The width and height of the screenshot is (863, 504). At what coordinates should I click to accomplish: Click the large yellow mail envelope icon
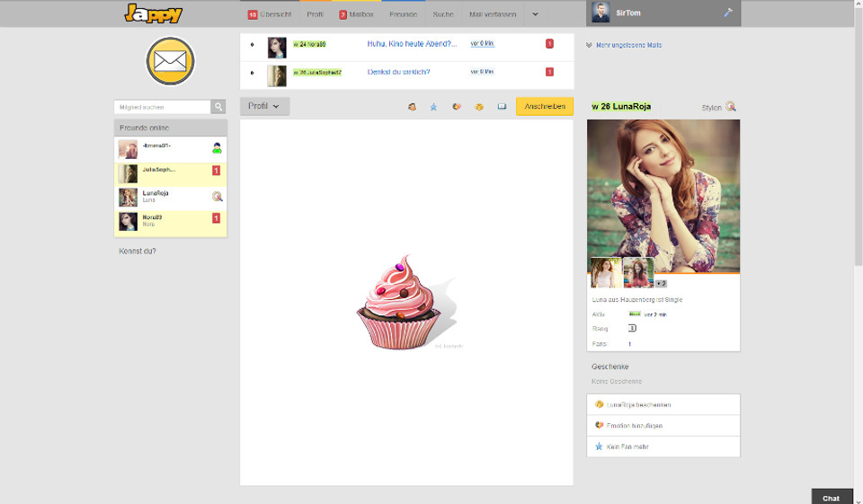pyautogui.click(x=170, y=61)
